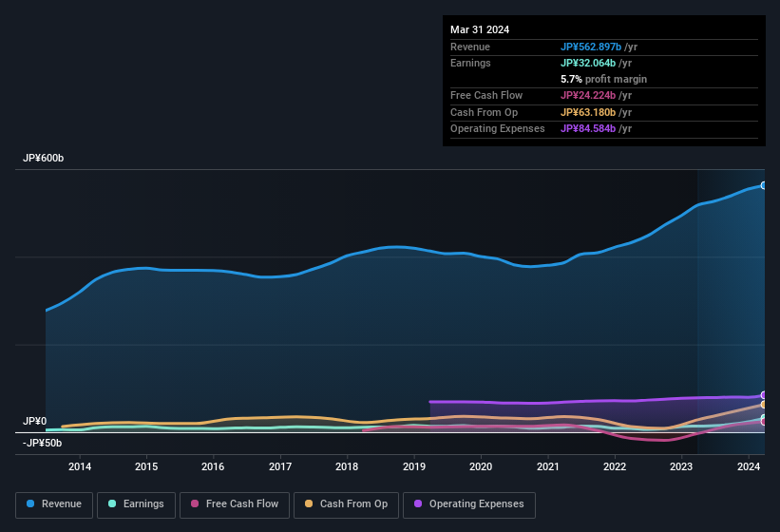The height and width of the screenshot is (532, 780).
Task: Click the JP¥562.897b revenue value in the tooltip
Action: (x=590, y=47)
